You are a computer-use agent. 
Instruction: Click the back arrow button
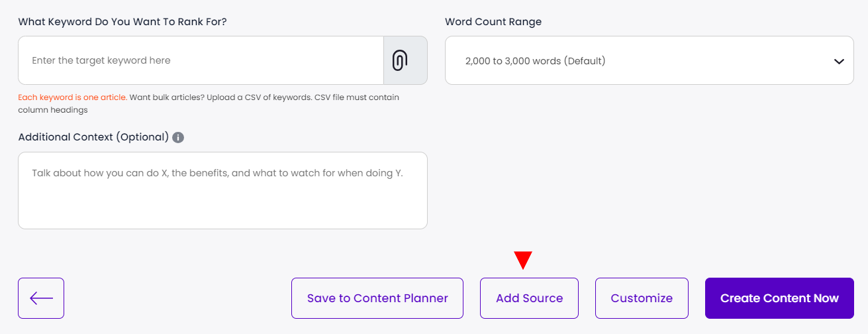coord(41,298)
